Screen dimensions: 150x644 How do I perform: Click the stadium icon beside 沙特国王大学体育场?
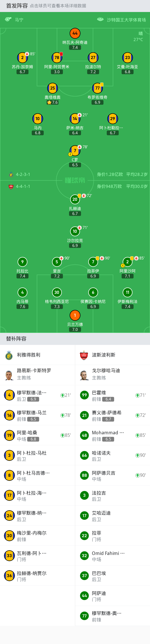click(x=100, y=19)
